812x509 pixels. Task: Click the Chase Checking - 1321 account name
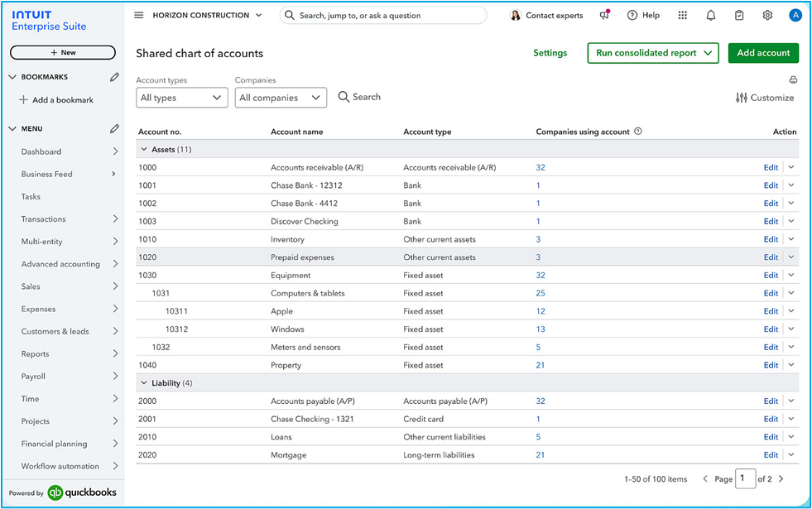312,419
